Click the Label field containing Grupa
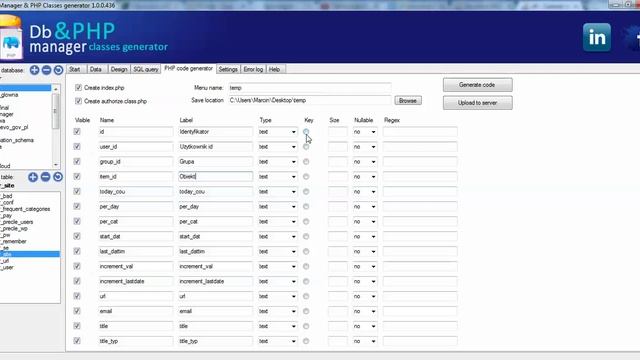Screen dimensions: 640x360 tap(215, 162)
